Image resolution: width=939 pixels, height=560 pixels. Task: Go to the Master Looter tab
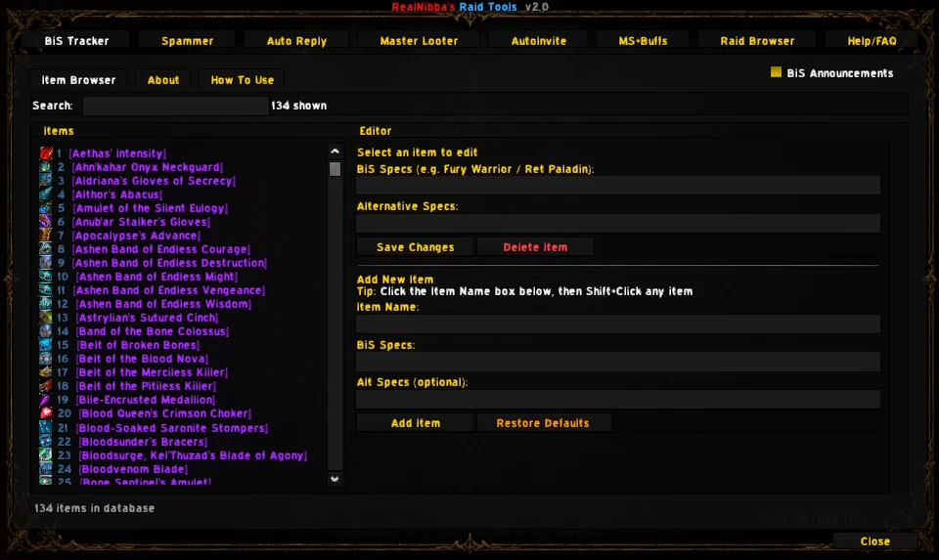click(419, 41)
